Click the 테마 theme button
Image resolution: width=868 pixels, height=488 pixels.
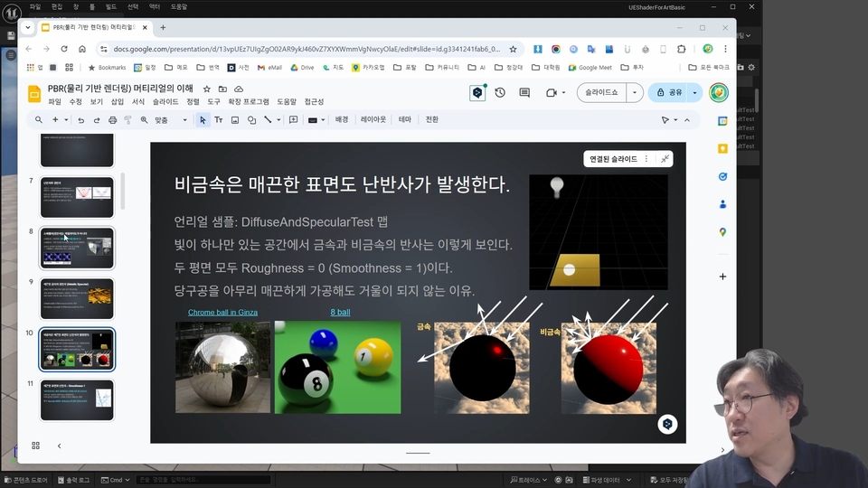(x=405, y=119)
